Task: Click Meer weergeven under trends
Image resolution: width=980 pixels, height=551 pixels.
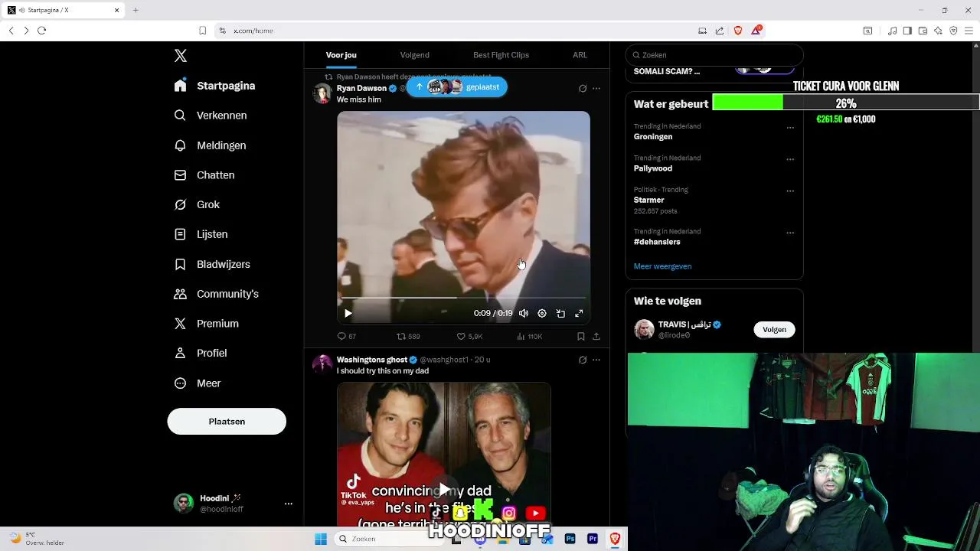Action: coord(662,266)
